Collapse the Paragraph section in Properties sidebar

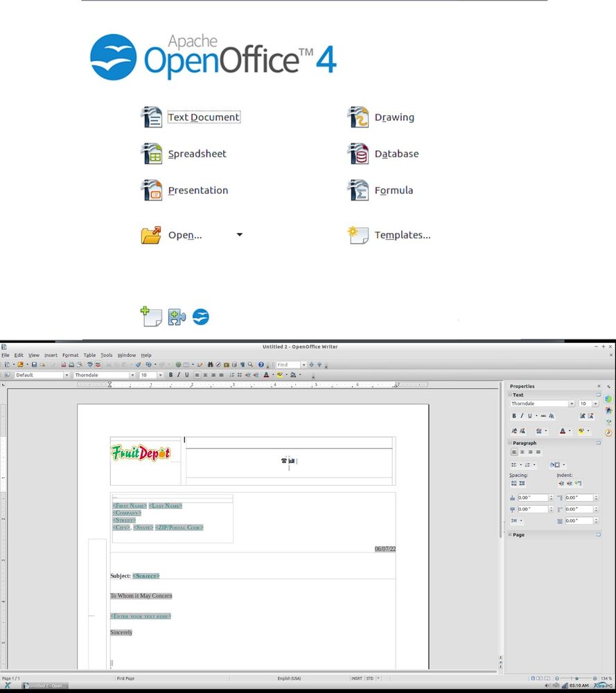pos(510,443)
